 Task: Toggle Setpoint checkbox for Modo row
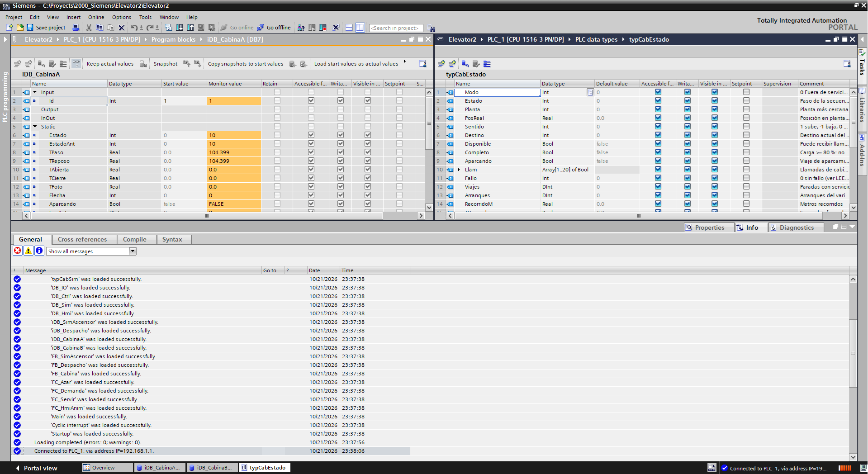pyautogui.click(x=746, y=92)
